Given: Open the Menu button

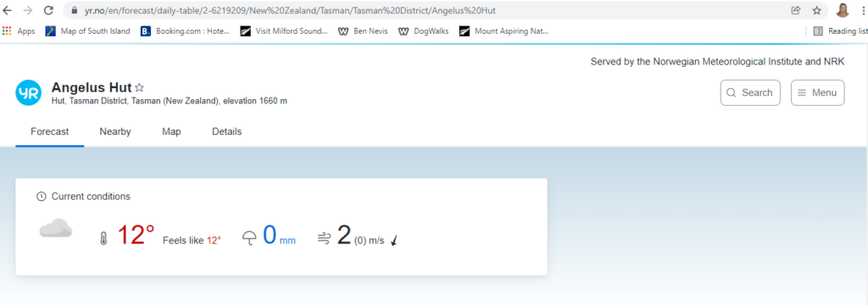Looking at the screenshot, I should [x=818, y=92].
